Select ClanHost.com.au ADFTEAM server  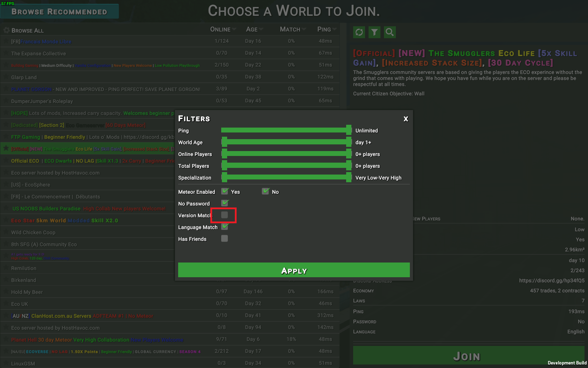pyautogui.click(x=170, y=316)
